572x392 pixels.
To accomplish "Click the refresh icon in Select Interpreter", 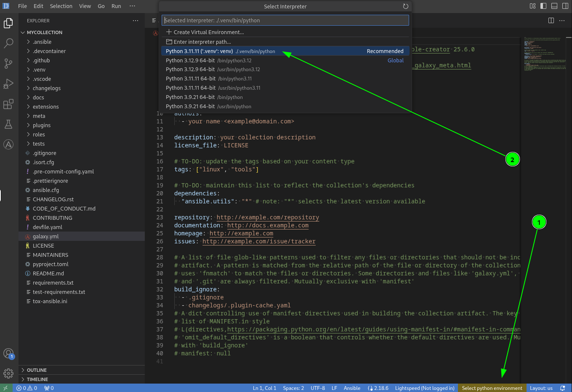I will tap(405, 6).
